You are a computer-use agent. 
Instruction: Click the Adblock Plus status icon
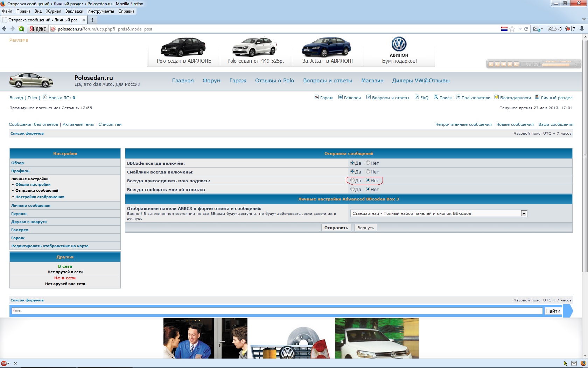[x=4, y=363]
